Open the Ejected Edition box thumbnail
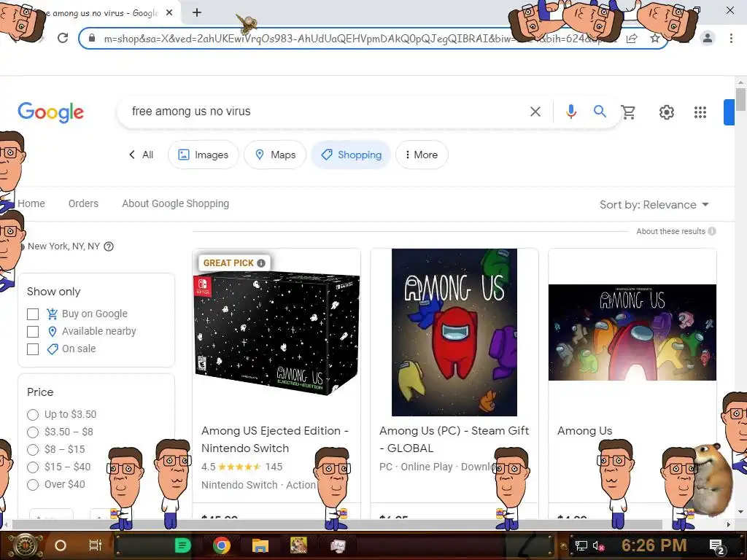The width and height of the screenshot is (747, 560). [276, 332]
